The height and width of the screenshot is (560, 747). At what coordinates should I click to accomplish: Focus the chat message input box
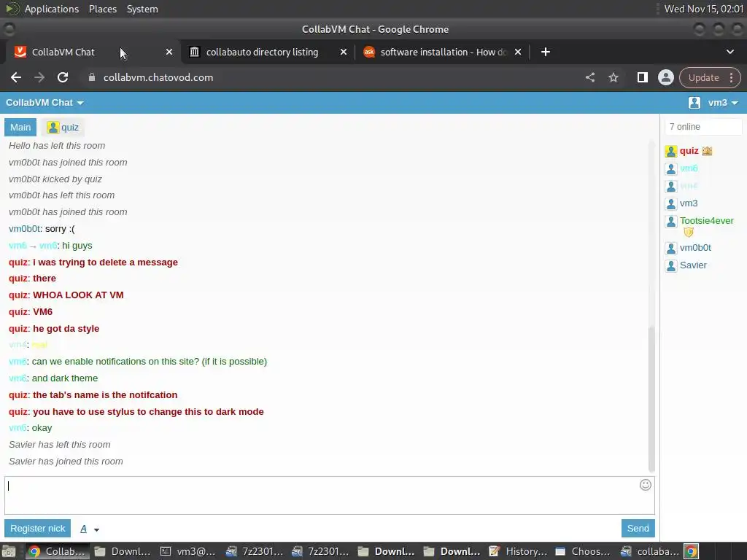coord(330,495)
